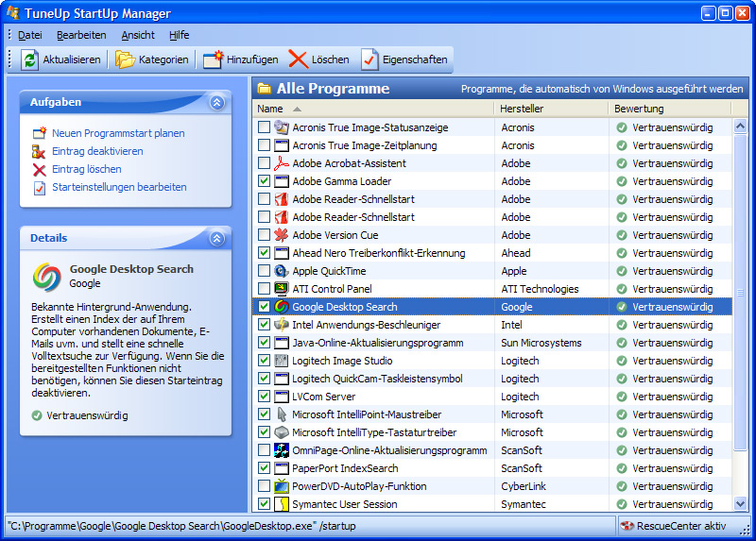
Task: Check the Adobe Acrobat-Assistent checkbox
Action: pos(264,163)
